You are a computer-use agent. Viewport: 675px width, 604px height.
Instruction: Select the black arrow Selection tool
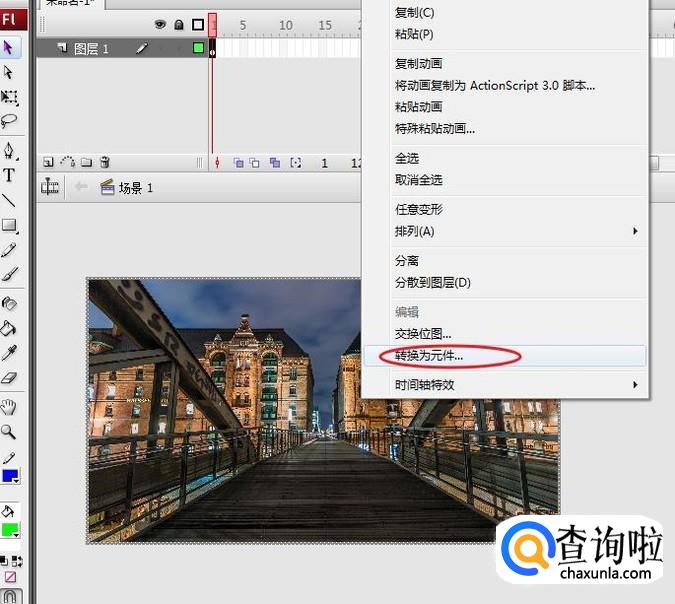point(8,47)
